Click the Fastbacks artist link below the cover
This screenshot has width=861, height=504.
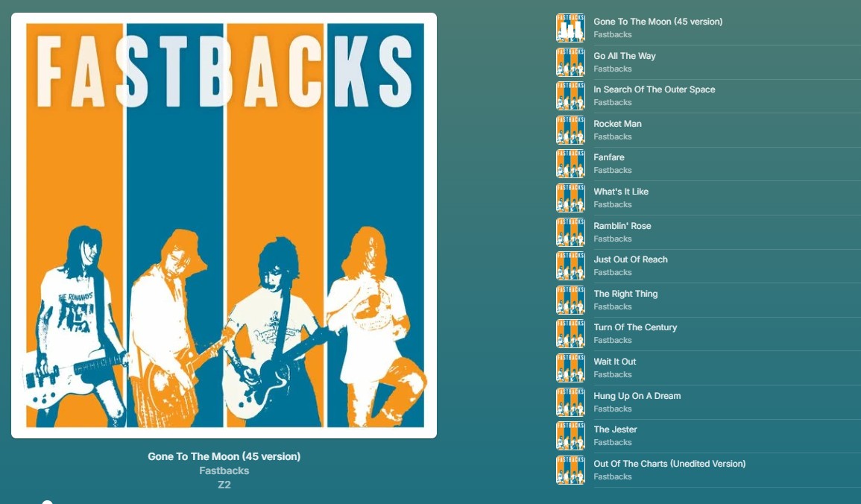pyautogui.click(x=224, y=470)
